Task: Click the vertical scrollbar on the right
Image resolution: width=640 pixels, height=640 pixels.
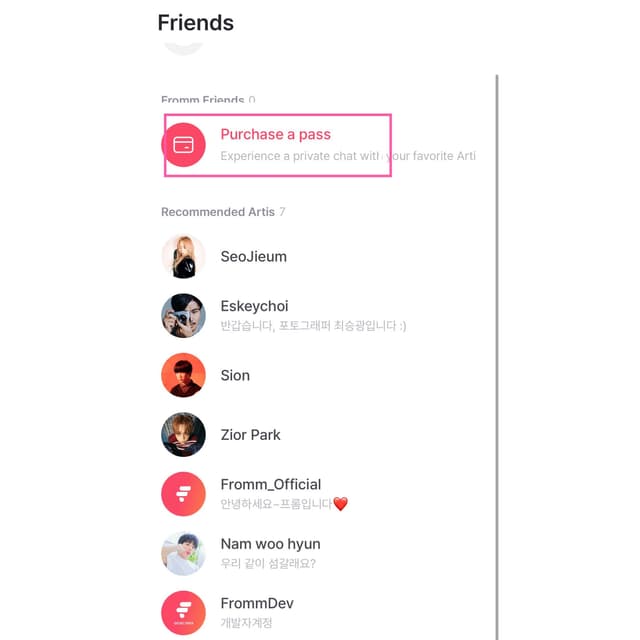Action: tap(497, 350)
